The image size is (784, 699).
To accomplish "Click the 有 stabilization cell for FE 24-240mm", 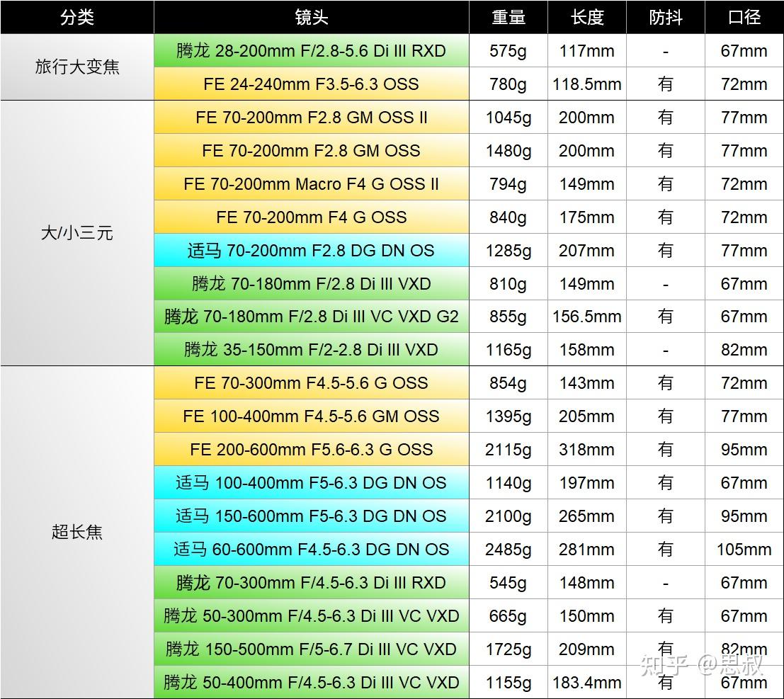I will point(664,83).
